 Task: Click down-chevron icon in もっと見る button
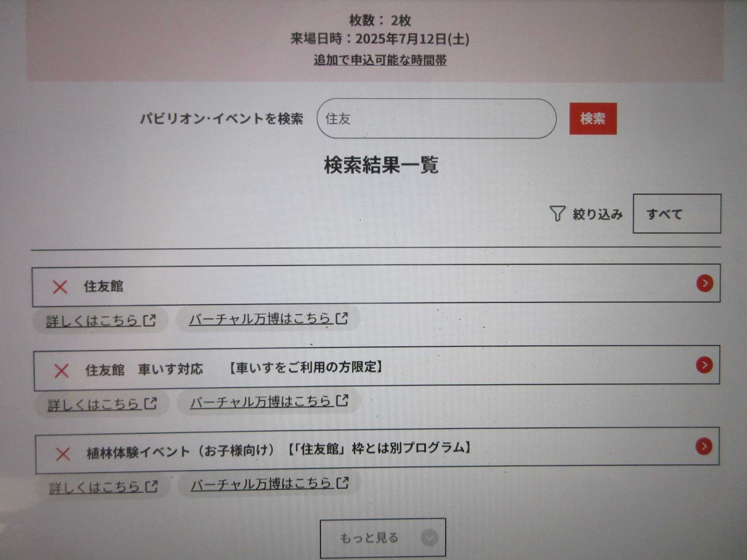[429, 537]
